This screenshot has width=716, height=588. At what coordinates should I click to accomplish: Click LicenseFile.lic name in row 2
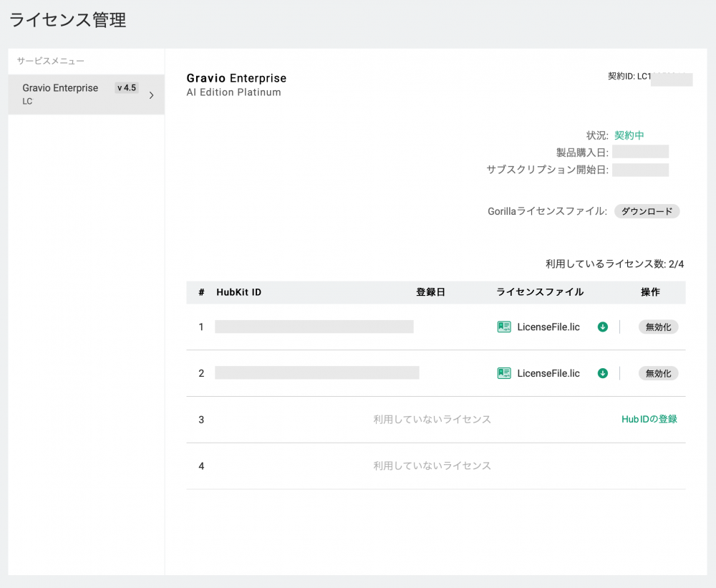click(548, 373)
